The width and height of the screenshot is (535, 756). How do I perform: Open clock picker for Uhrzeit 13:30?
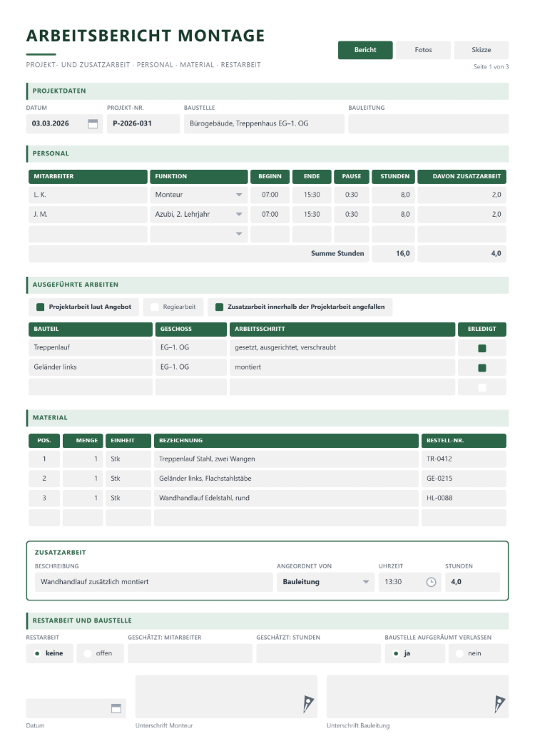(x=432, y=582)
